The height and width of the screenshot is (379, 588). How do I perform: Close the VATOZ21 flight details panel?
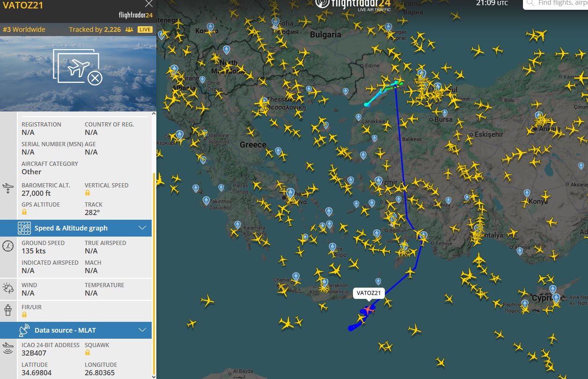tap(149, 4)
